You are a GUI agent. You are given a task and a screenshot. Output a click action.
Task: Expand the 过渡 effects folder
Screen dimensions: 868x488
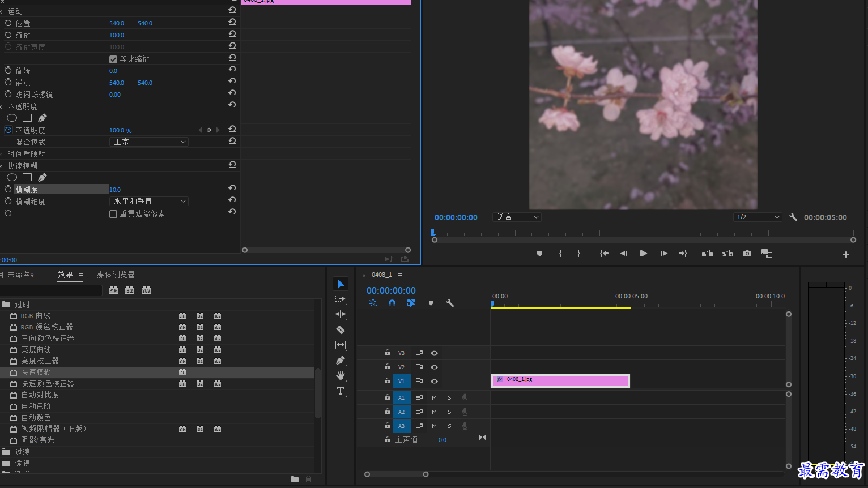[x=6, y=452]
